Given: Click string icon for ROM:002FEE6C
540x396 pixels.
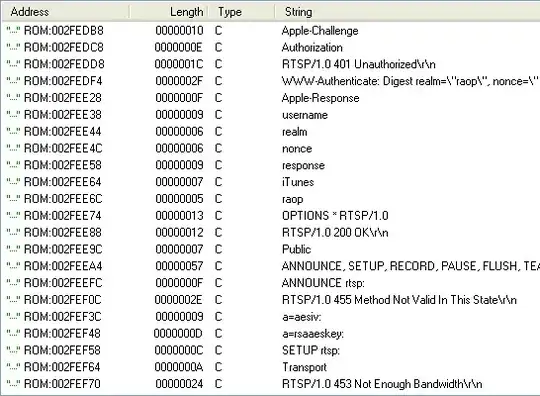Looking at the screenshot, I should pos(13,199).
